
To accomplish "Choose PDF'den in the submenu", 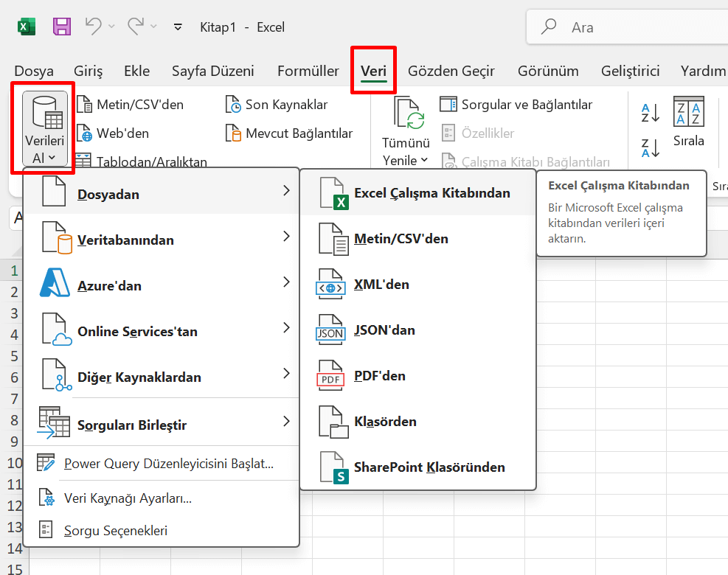I will [x=418, y=375].
